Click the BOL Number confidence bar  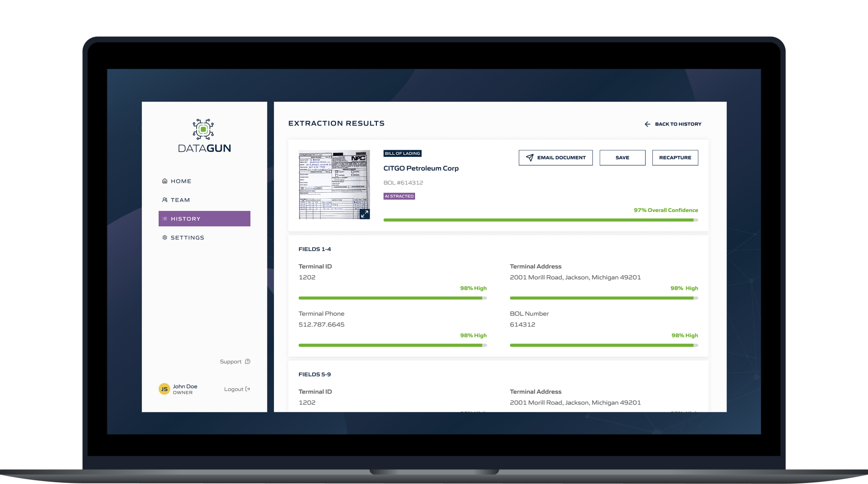pos(604,345)
